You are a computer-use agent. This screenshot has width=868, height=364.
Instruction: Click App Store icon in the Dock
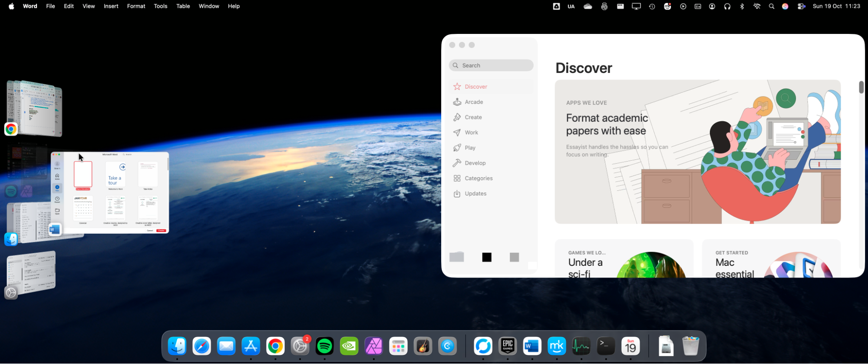tap(251, 346)
